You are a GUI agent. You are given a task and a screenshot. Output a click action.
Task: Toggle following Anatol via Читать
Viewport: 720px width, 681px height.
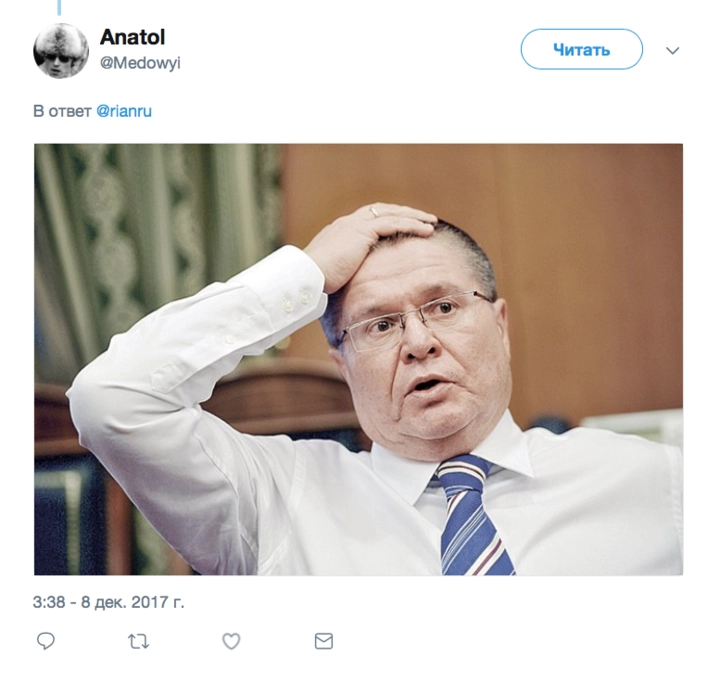(x=581, y=49)
